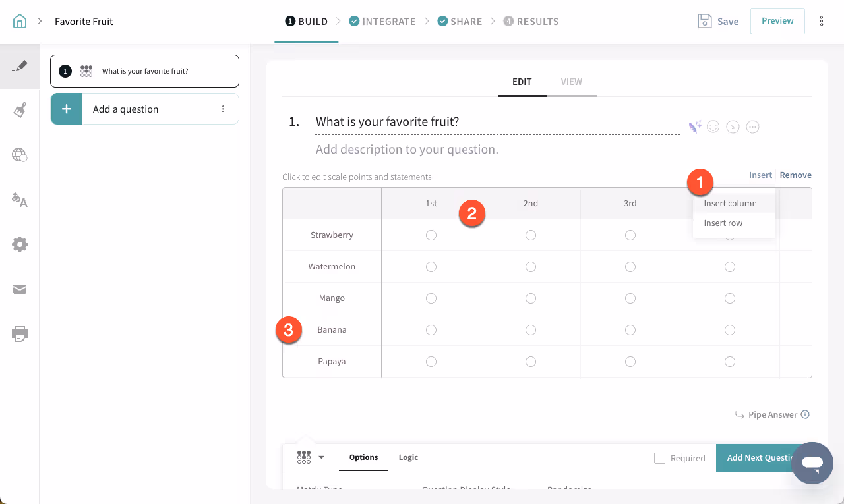Select Strawberry 1st radio button
844x504 pixels.
431,235
